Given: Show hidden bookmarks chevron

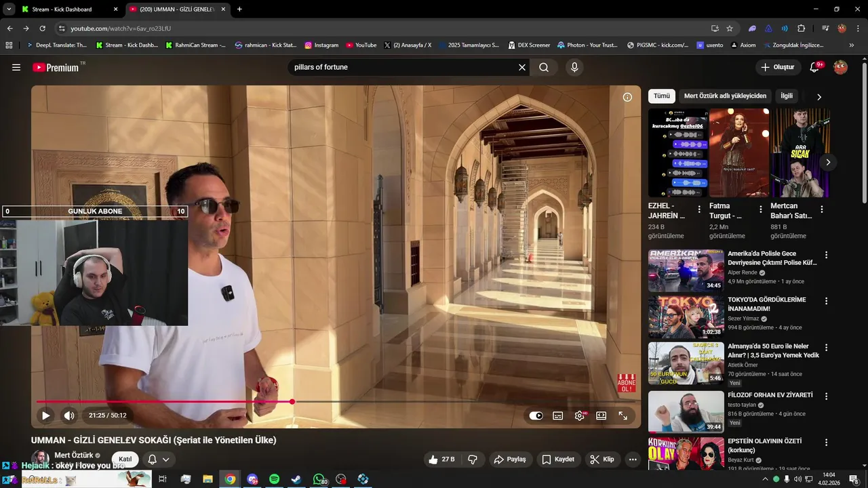Looking at the screenshot, I should pyautogui.click(x=852, y=45).
